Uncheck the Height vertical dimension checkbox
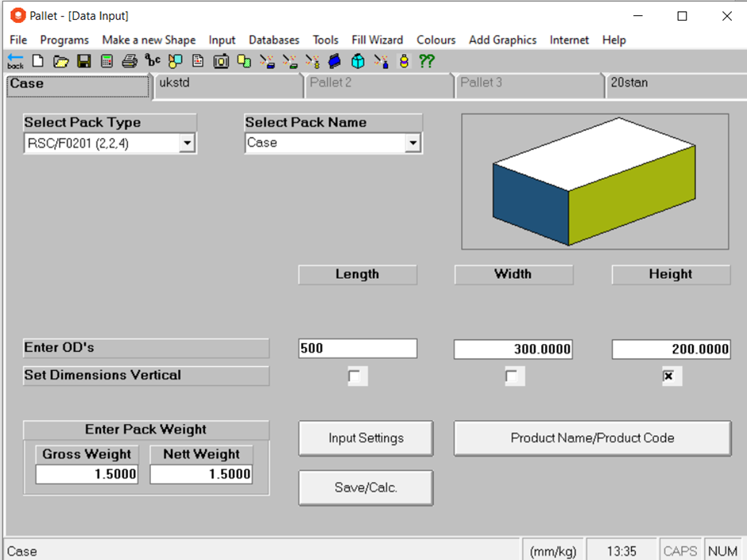This screenshot has width=747, height=560. pyautogui.click(x=670, y=376)
